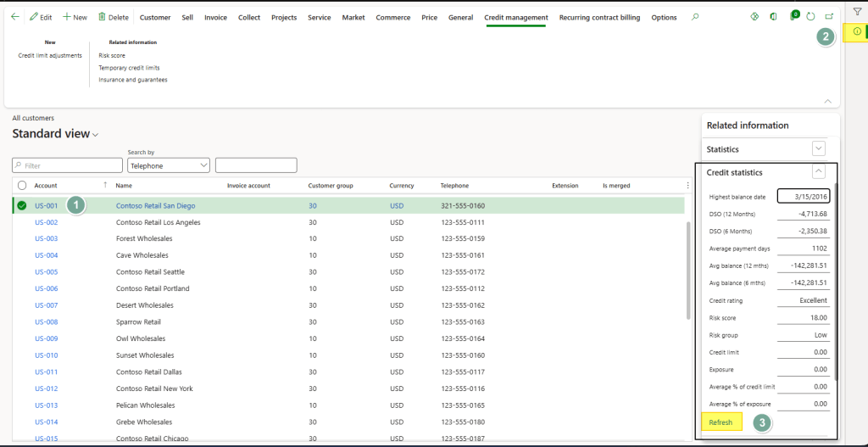Click the back arrow icon
This screenshot has height=447, width=868.
[x=14, y=17]
